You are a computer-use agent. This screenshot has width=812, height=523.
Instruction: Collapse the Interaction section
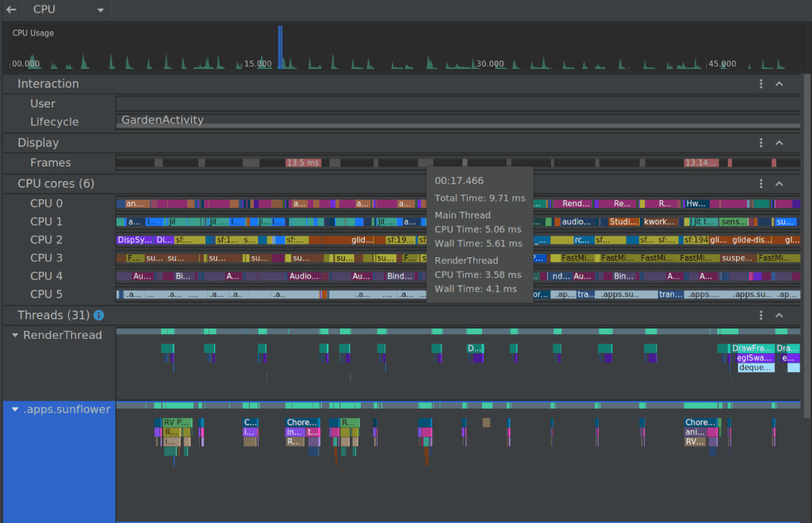point(779,83)
